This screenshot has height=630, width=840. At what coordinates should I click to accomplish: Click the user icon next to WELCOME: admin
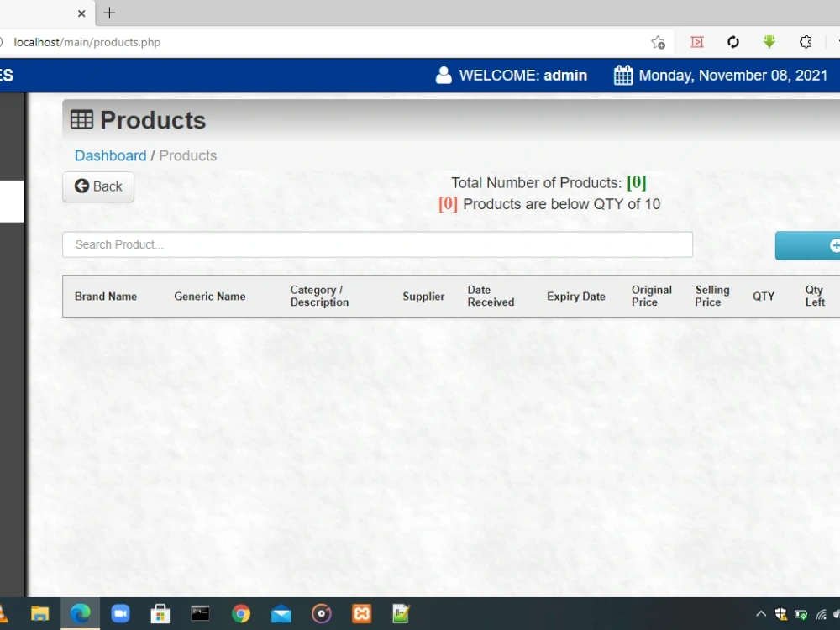pos(443,75)
